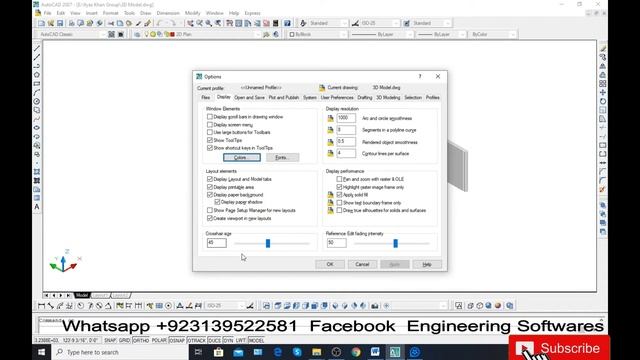Click the Crosshair size slider handle
This screenshot has height=360, width=640.
point(268,243)
